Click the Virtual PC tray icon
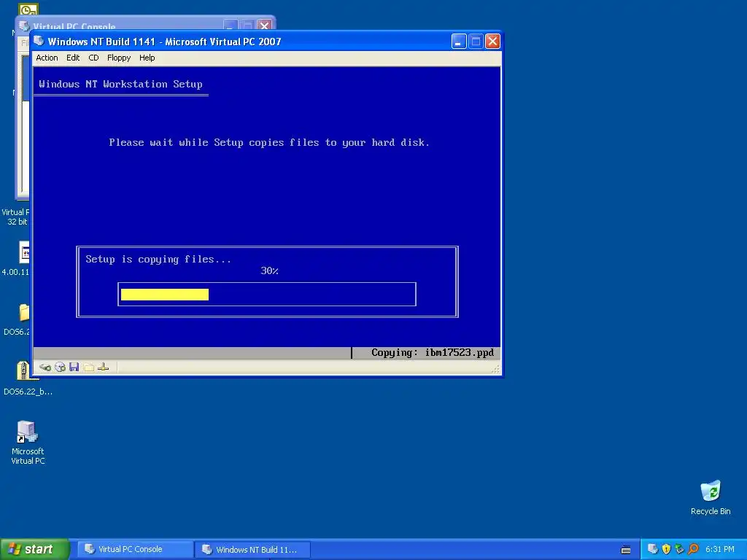 point(653,549)
